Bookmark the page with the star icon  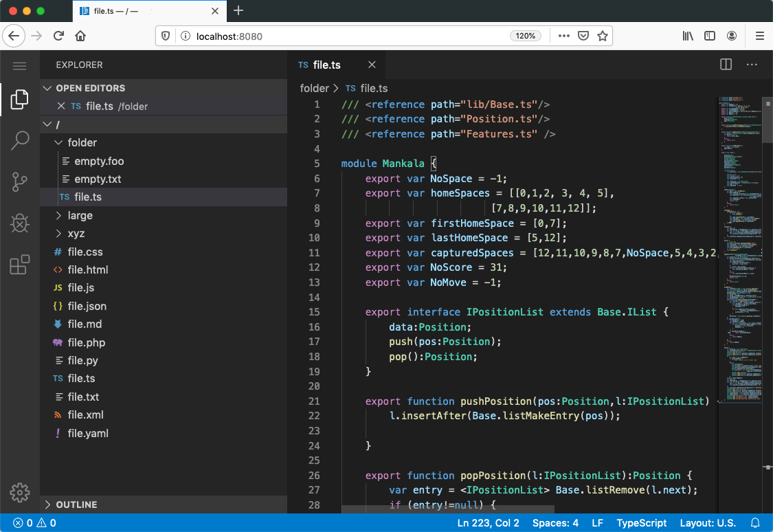pyautogui.click(x=603, y=36)
